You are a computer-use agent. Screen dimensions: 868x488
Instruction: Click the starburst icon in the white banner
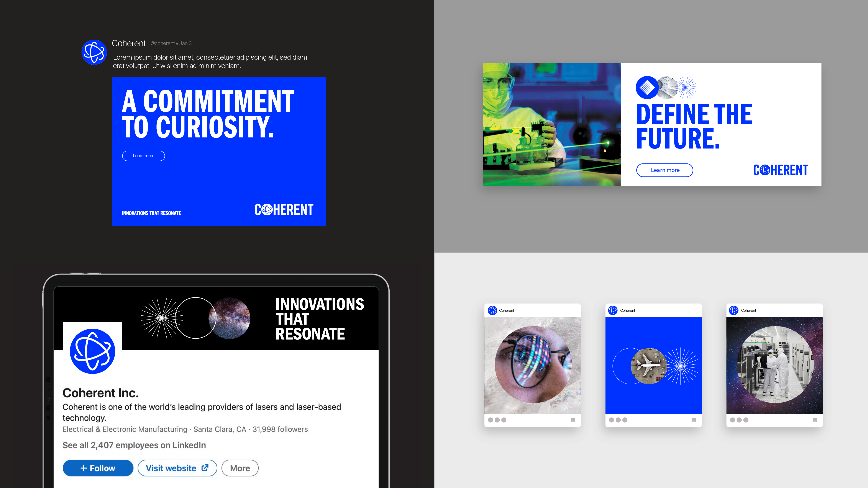685,88
